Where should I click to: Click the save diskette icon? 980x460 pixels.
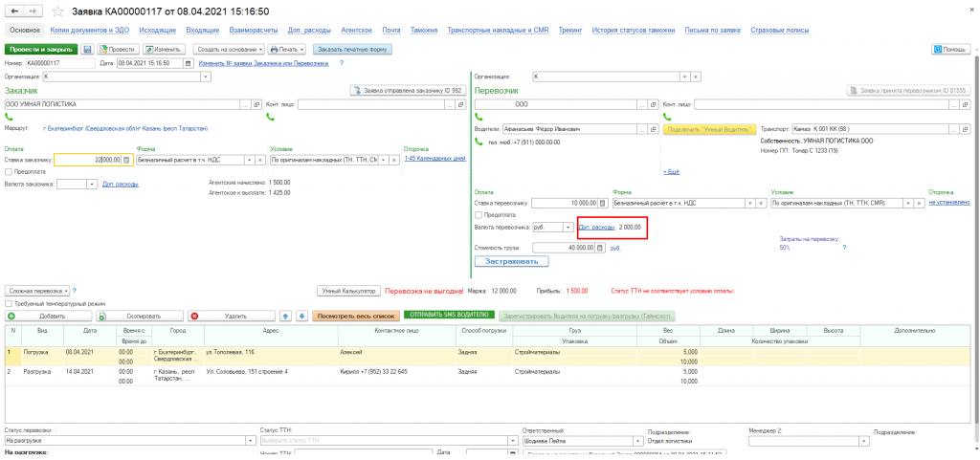87,50
